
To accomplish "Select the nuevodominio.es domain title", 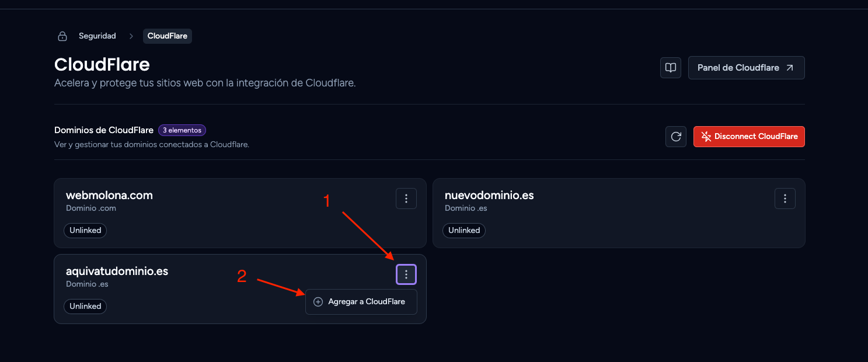I will click(489, 196).
